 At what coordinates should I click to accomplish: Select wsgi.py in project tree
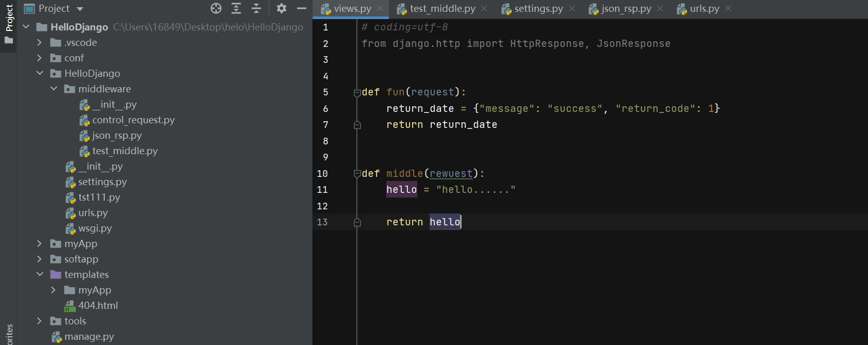pyautogui.click(x=95, y=228)
